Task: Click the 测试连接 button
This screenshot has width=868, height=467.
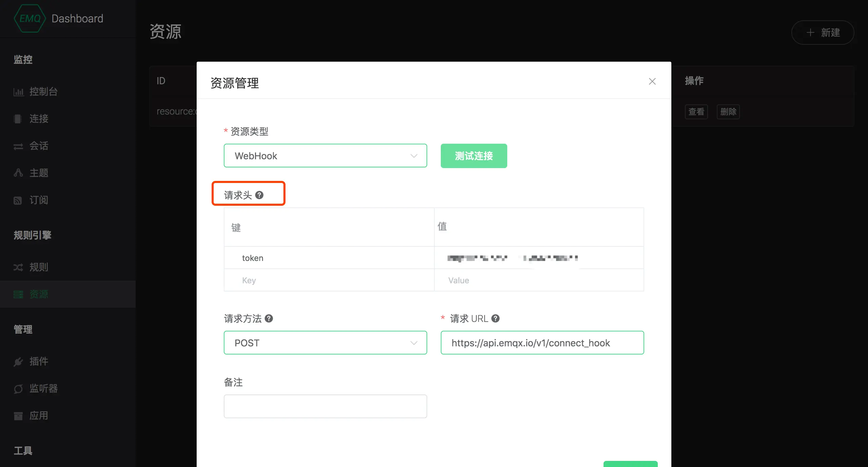Action: 474,156
